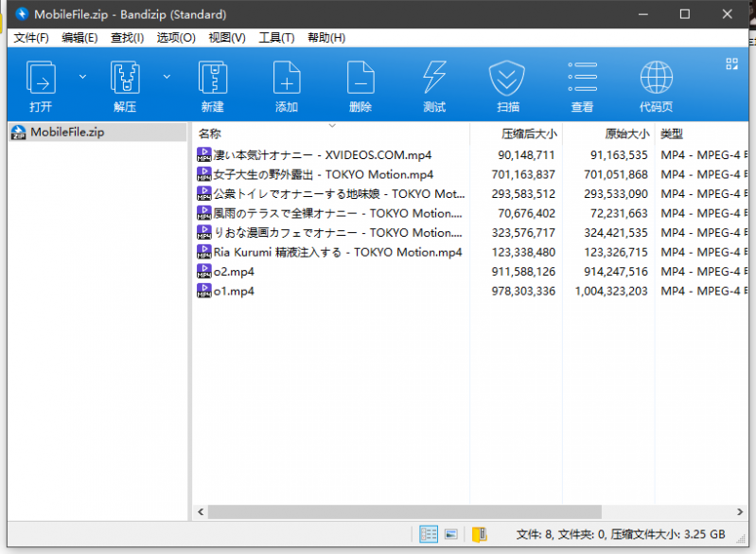Expand the dropdown arrow beside Extract (解压)

coord(167,76)
